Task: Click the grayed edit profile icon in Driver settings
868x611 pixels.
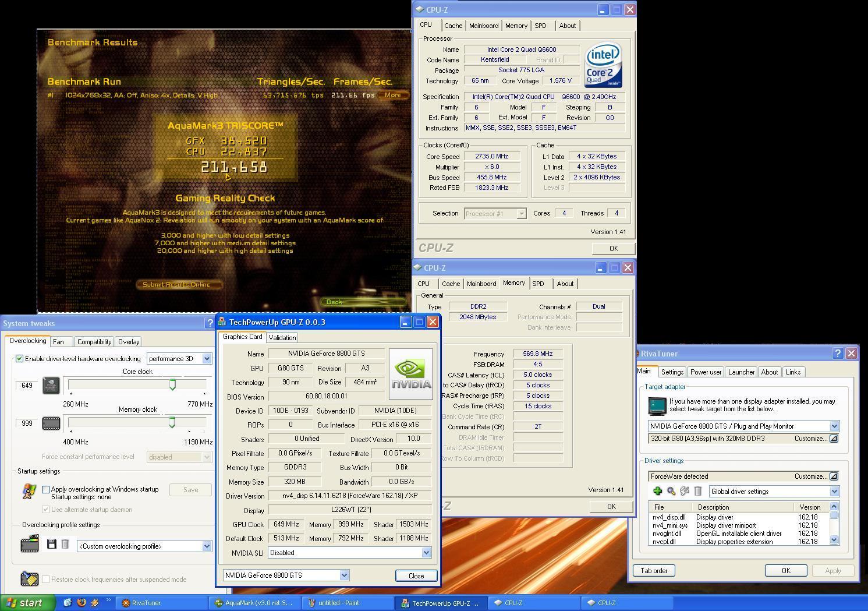Action: pyautogui.click(x=685, y=492)
